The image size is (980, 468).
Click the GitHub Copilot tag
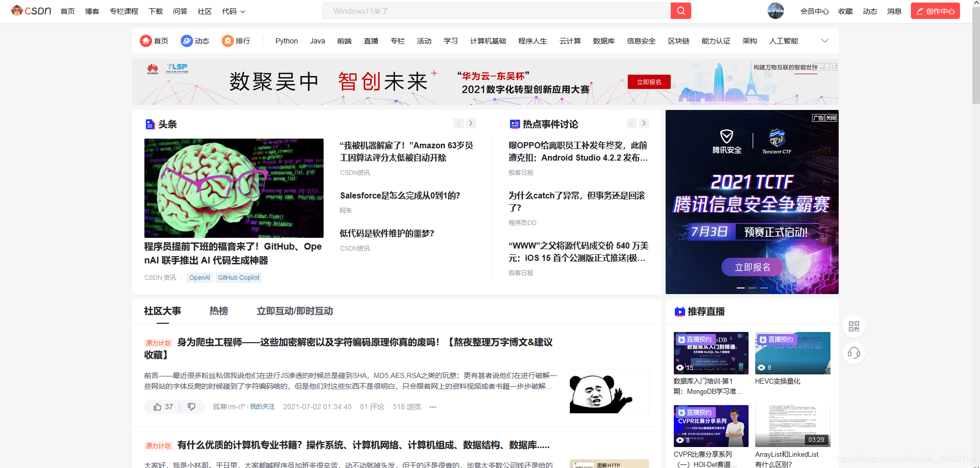[239, 278]
